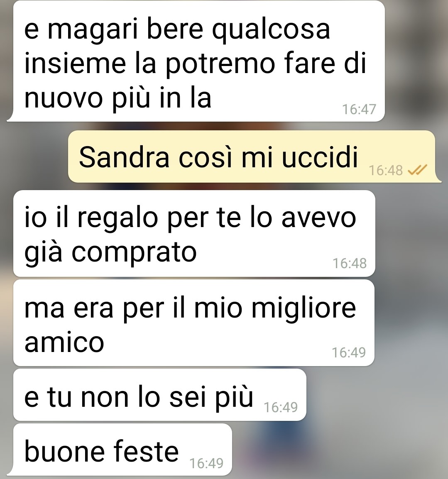The width and height of the screenshot is (448, 479).
Task: Tap the 16:49 timestamp beside 'amico'
Action: (x=349, y=352)
